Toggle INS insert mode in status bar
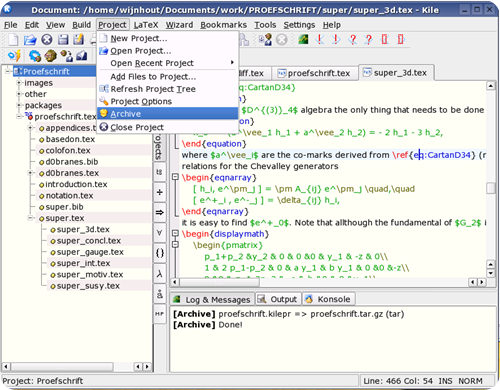500x390 pixels. [x=445, y=381]
